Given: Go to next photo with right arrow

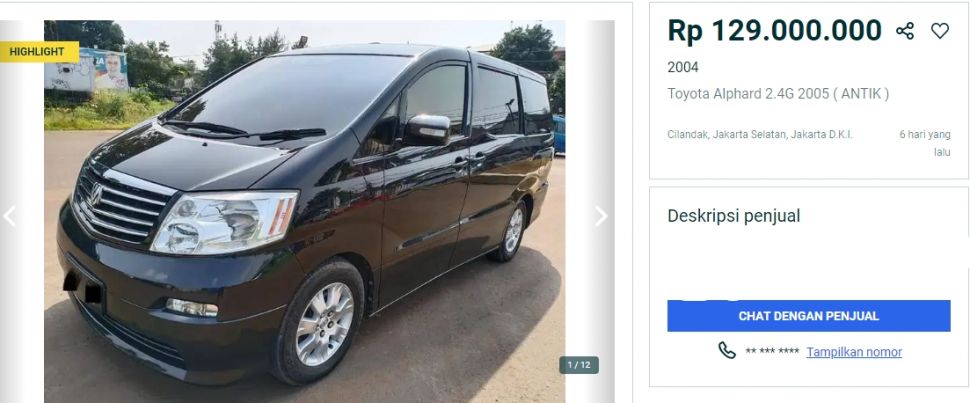Looking at the screenshot, I should point(601,216).
